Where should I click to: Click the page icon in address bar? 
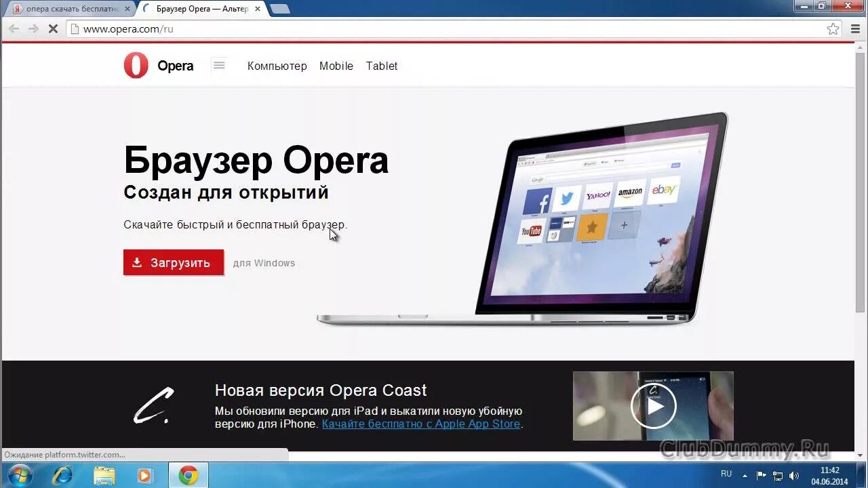(75, 29)
